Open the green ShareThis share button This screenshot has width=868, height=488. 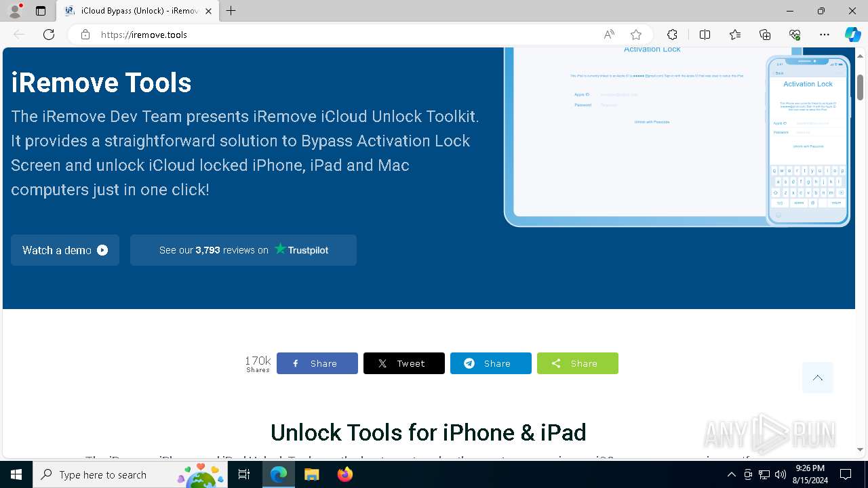point(578,363)
